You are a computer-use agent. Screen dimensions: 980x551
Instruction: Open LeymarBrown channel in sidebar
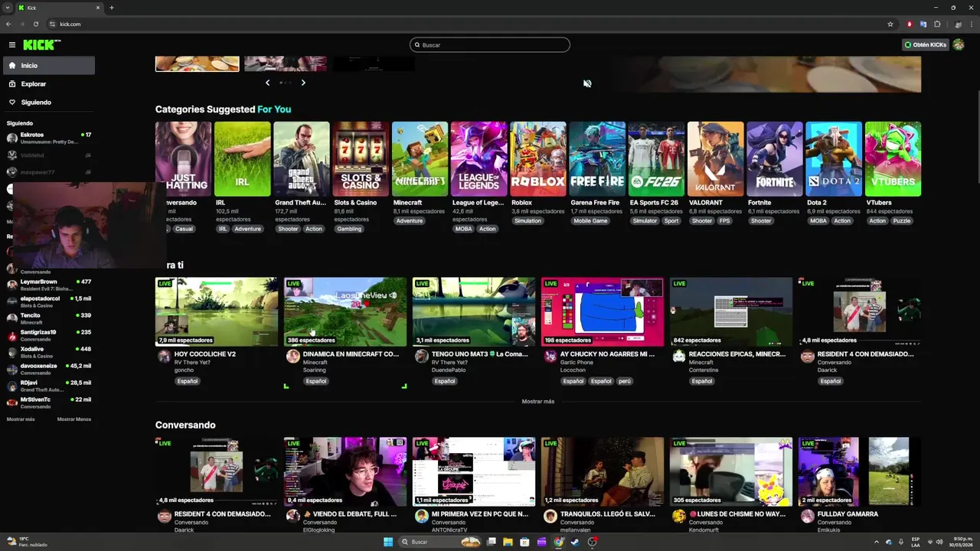[48, 285]
